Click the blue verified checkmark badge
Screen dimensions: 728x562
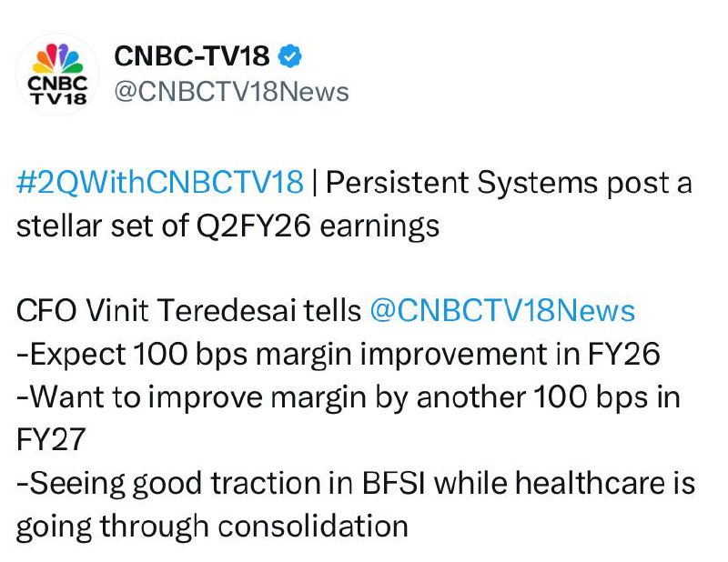288,57
